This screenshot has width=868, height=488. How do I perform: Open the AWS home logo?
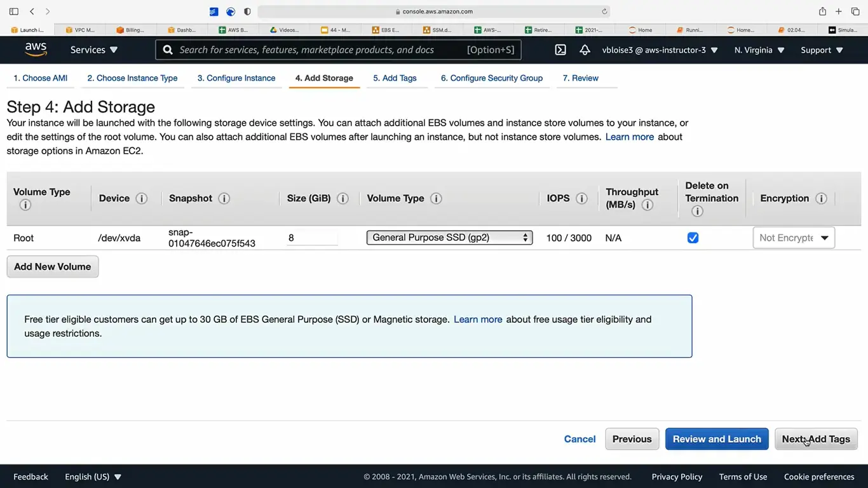36,50
